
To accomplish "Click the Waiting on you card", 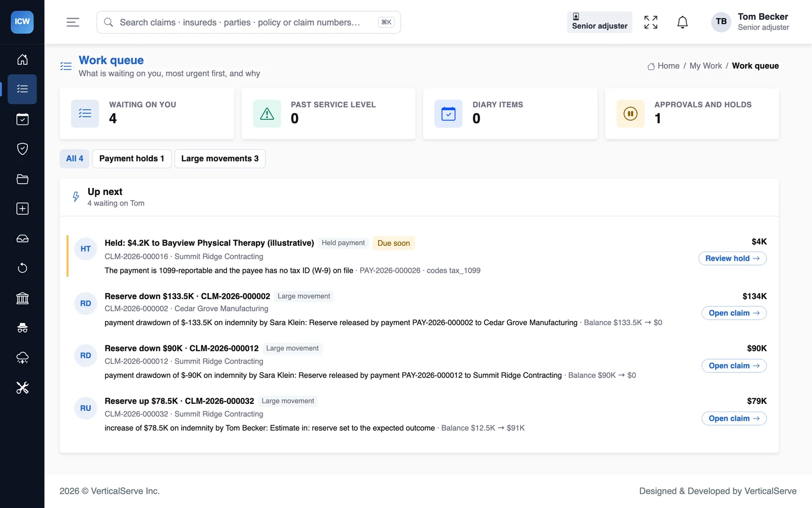I will coord(147,114).
